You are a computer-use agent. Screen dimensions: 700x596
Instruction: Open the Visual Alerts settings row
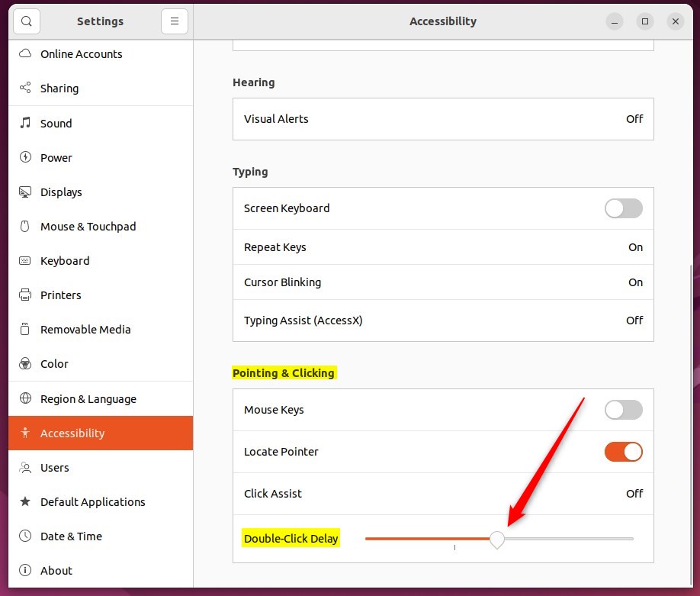coord(442,119)
